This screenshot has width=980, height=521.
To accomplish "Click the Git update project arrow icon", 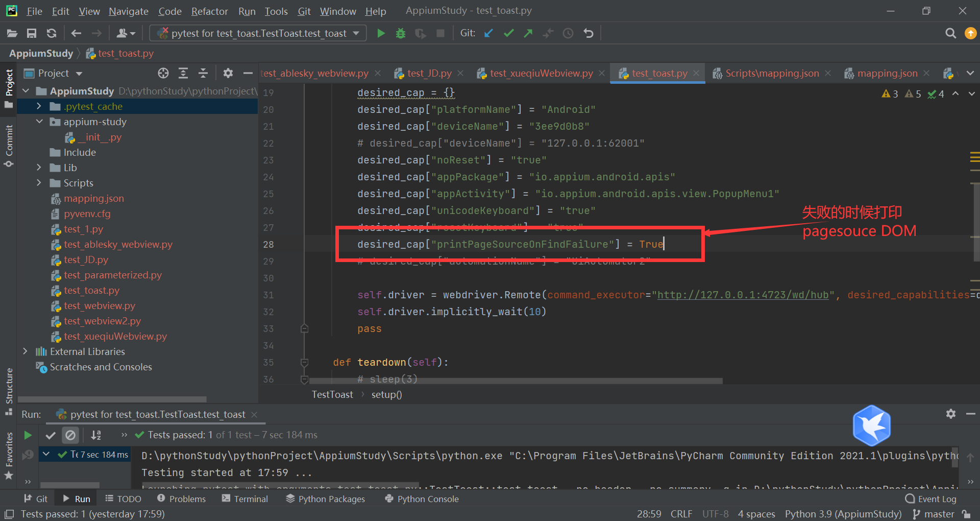I will pos(488,33).
